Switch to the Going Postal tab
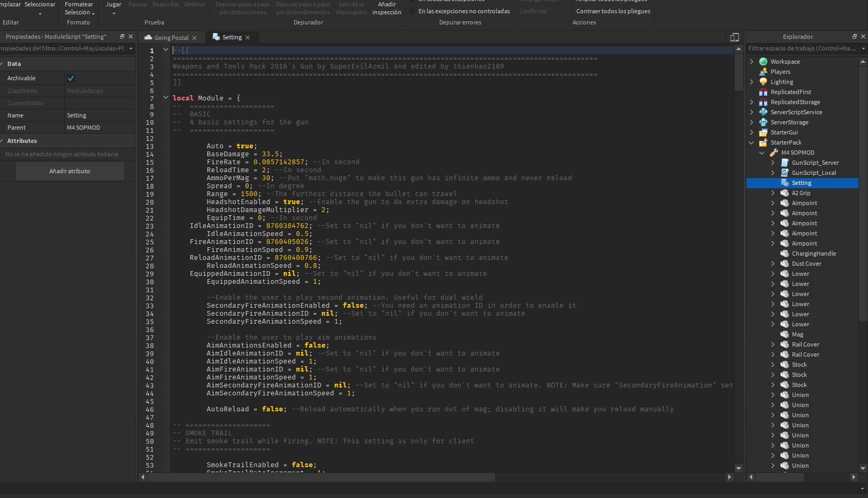 tap(171, 38)
